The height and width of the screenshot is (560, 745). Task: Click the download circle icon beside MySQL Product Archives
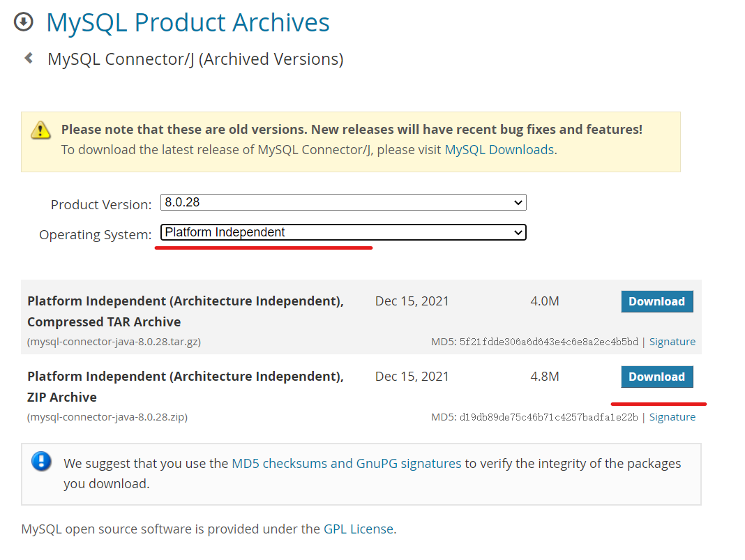tap(23, 22)
